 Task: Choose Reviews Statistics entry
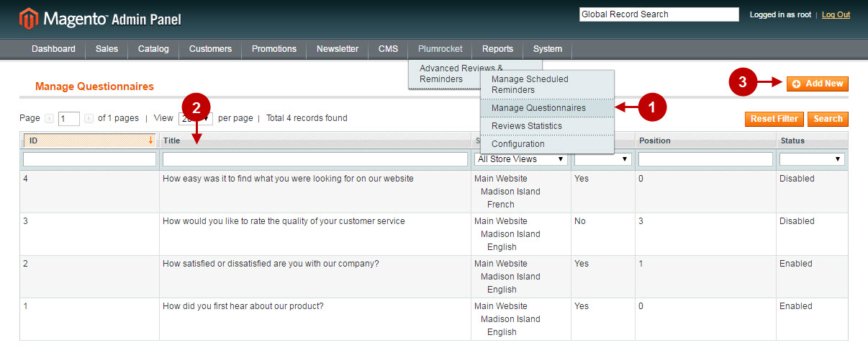547,126
